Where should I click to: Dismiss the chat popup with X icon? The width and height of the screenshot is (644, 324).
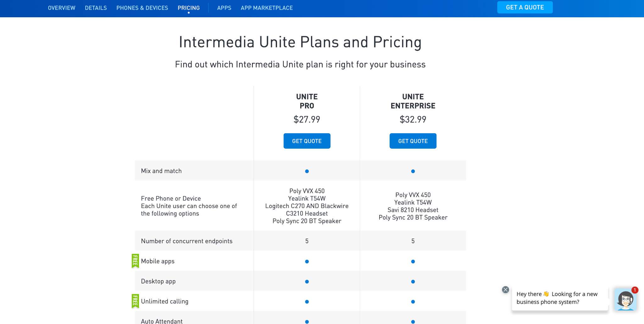505,290
